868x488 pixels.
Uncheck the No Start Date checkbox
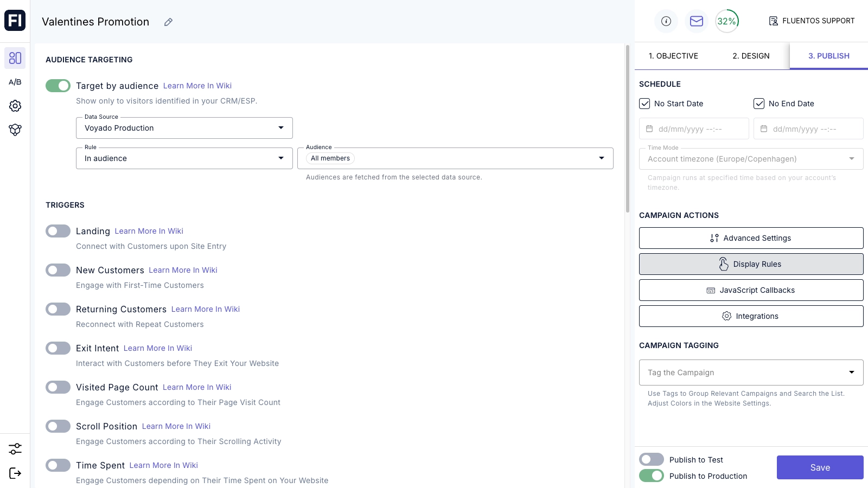[644, 104]
